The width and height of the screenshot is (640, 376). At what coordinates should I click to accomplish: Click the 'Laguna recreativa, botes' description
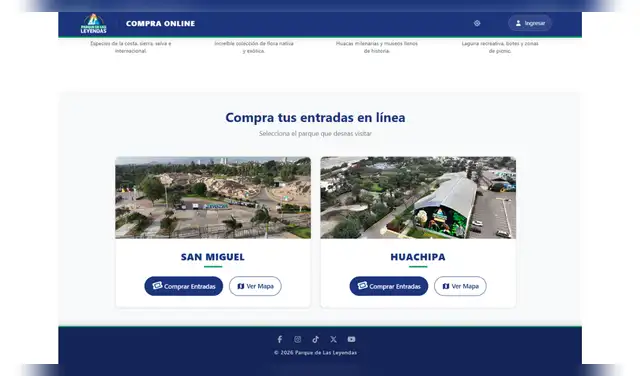(500, 47)
